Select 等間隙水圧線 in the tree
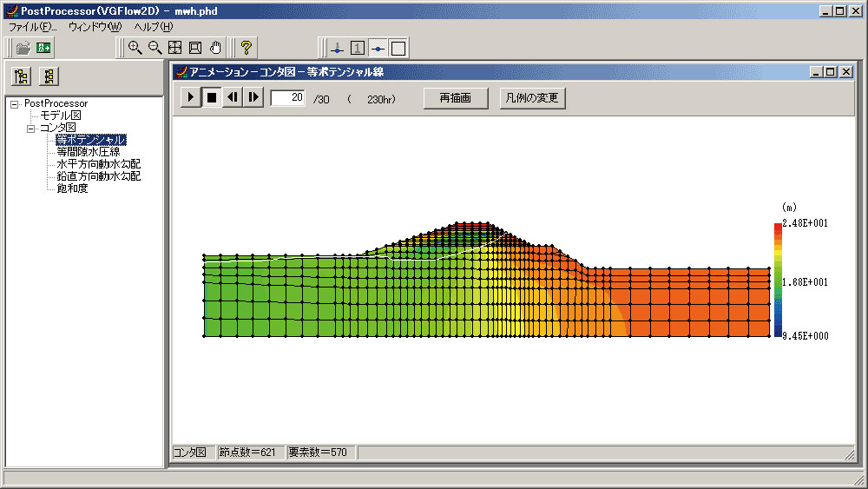The width and height of the screenshot is (868, 489). pos(88,152)
